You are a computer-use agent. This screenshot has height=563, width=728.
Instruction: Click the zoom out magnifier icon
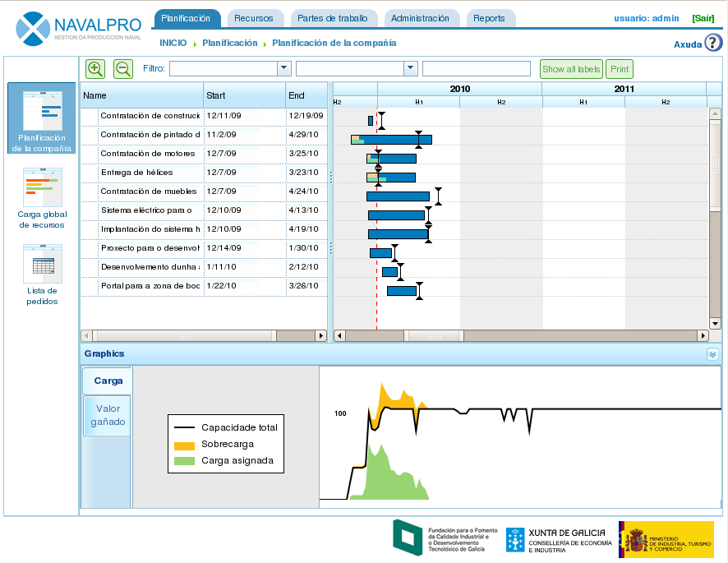[123, 69]
